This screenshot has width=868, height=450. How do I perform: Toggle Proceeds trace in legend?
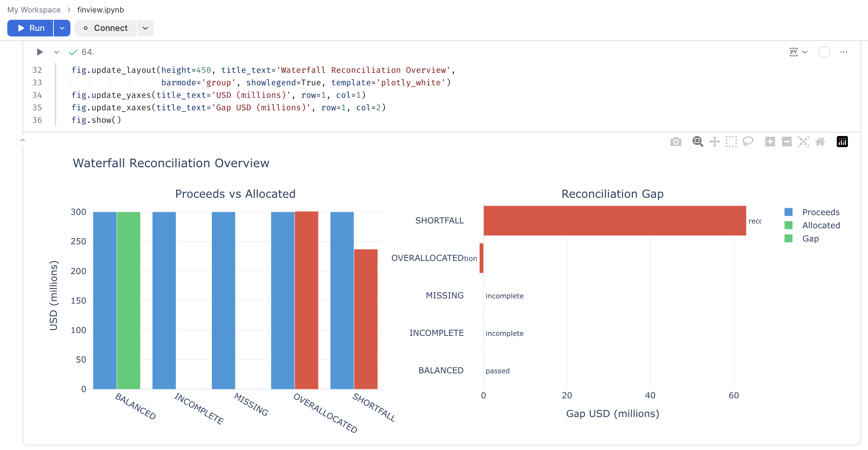821,212
